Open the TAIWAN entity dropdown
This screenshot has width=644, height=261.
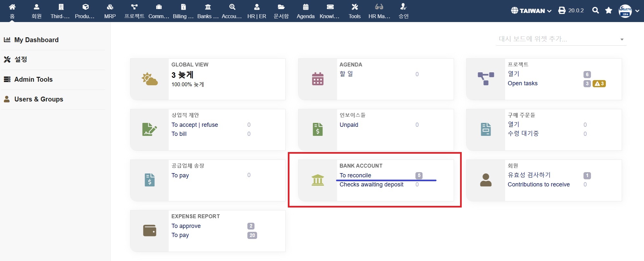tap(531, 11)
